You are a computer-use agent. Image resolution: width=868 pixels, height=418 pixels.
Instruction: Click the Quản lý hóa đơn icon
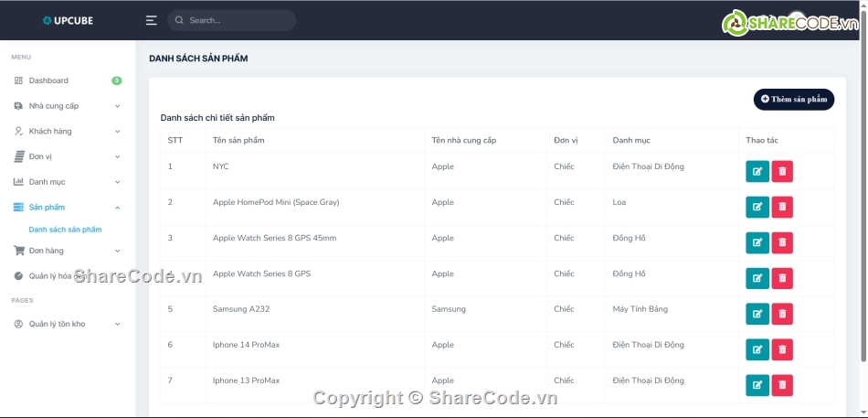(18, 276)
